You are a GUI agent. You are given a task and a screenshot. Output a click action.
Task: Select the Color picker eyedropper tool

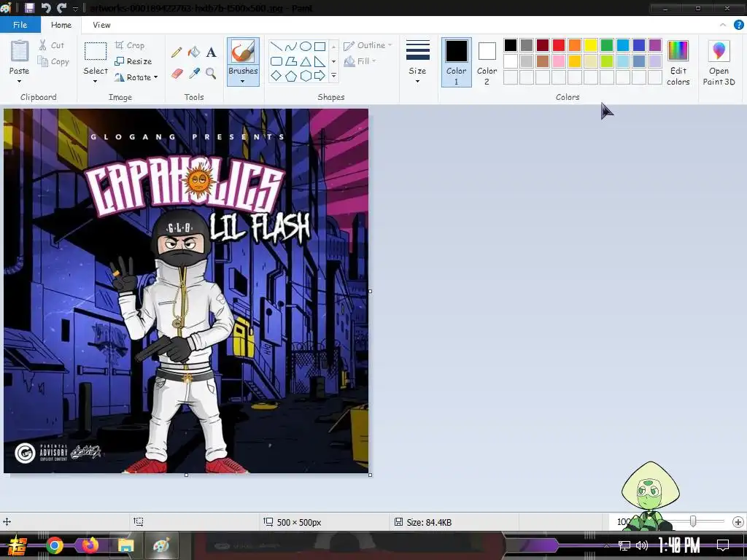194,74
